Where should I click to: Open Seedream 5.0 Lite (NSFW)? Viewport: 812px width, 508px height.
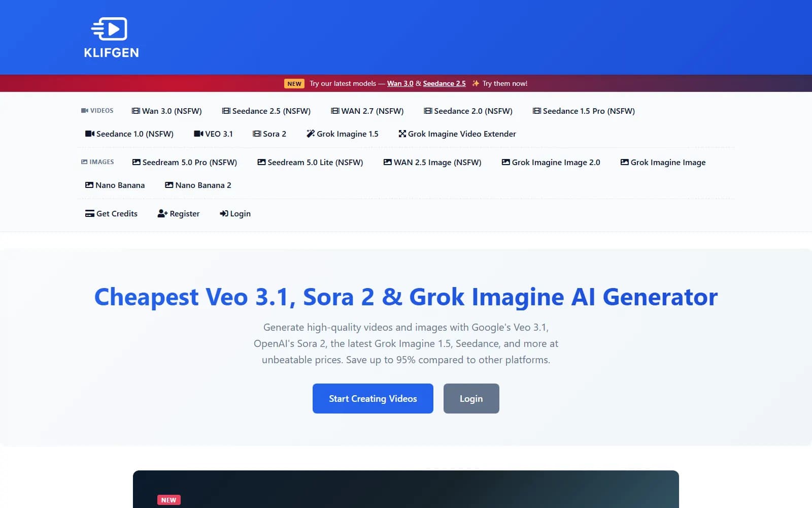(310, 162)
